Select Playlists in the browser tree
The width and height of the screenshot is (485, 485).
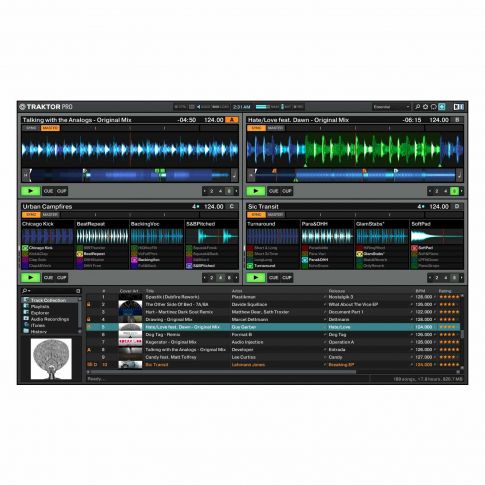tap(40, 306)
